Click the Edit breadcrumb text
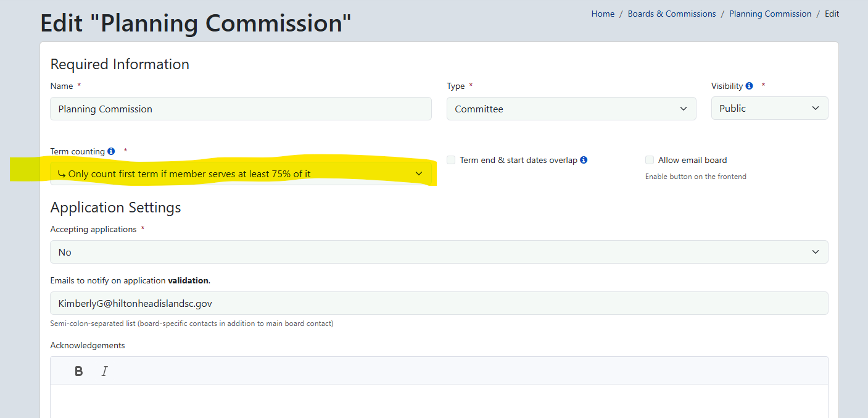The height and width of the screenshot is (418, 868). coord(832,14)
